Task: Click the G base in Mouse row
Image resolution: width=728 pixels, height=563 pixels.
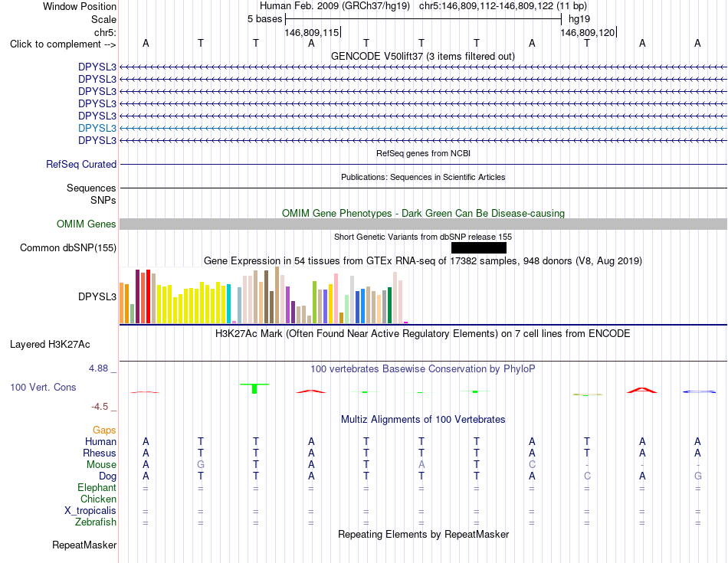Action: point(201,465)
